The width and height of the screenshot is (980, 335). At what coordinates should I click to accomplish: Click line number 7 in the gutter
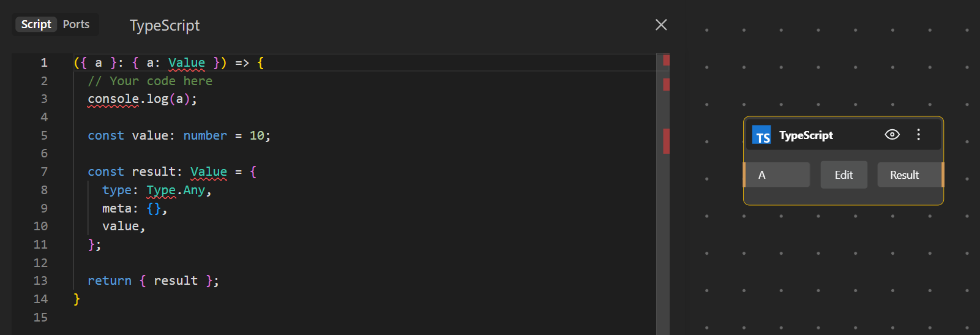tap(44, 171)
